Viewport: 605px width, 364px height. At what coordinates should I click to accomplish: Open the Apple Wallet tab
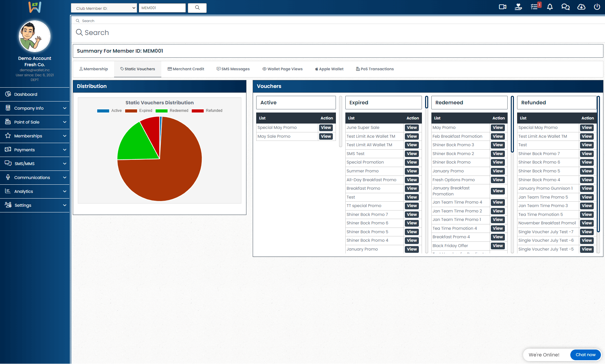coord(329,69)
